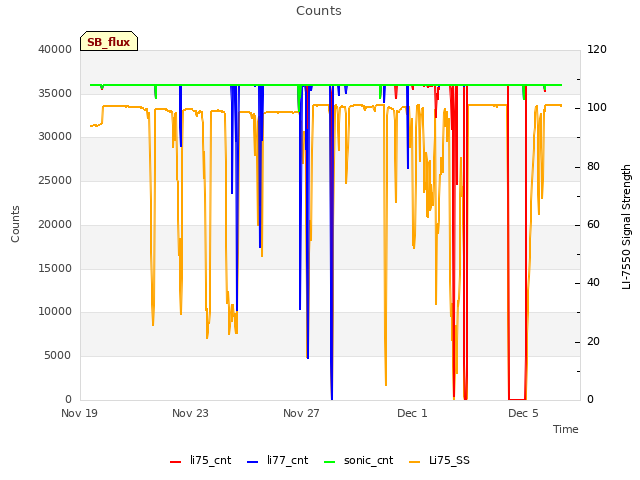Click the 20 right axis tick label

pos(593,341)
